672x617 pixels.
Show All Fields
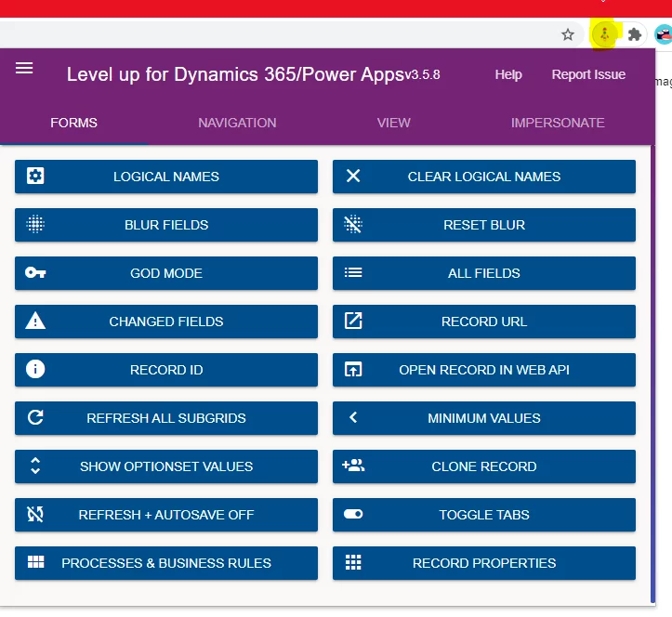coord(484,273)
